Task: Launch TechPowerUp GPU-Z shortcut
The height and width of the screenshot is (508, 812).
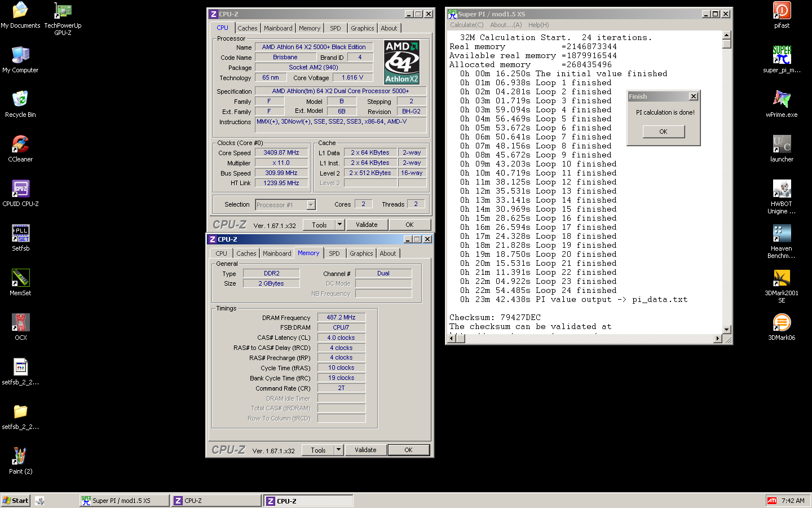Action: coord(63,19)
